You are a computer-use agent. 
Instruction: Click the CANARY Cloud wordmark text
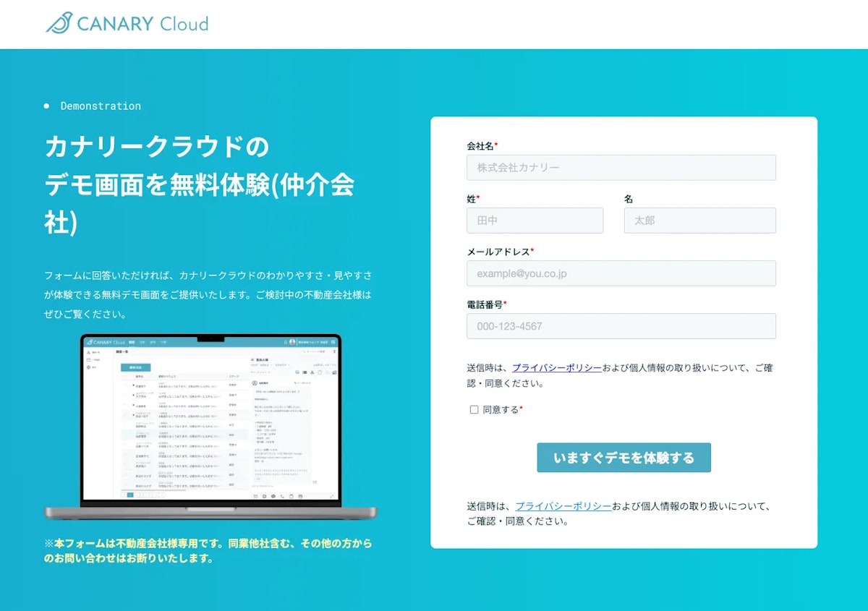(142, 24)
